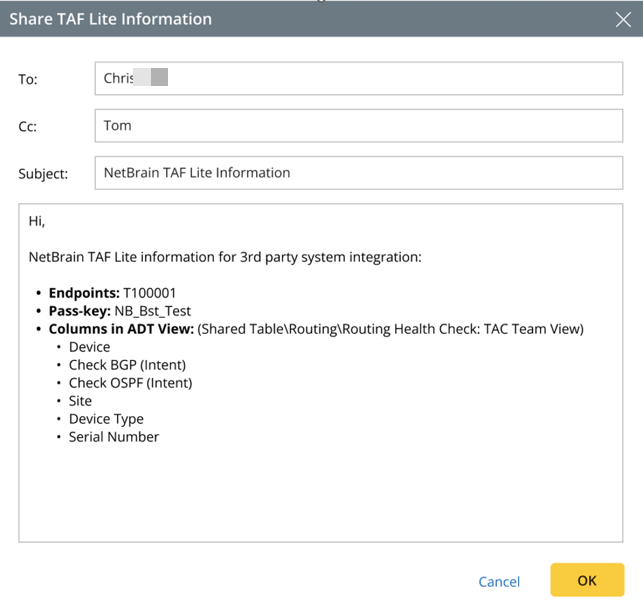Screen dimensions: 643x609
Task: Focus the Subject input field
Action: click(358, 173)
